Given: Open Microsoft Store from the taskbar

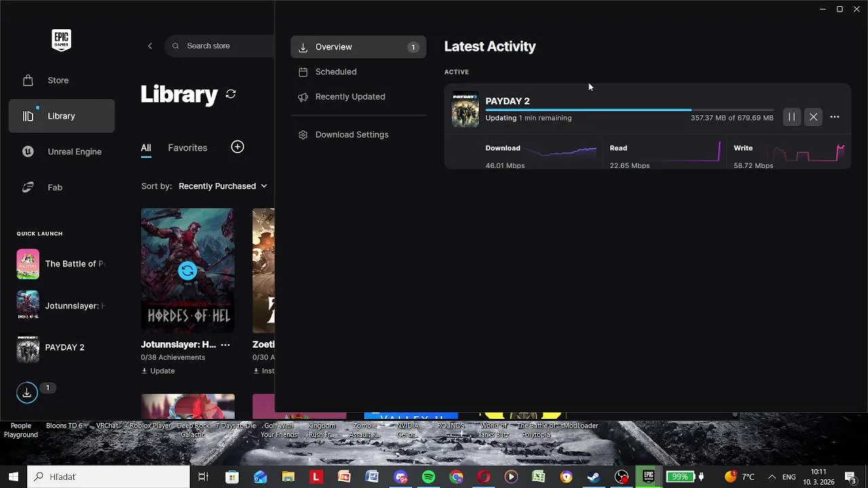Looking at the screenshot, I should click(232, 477).
